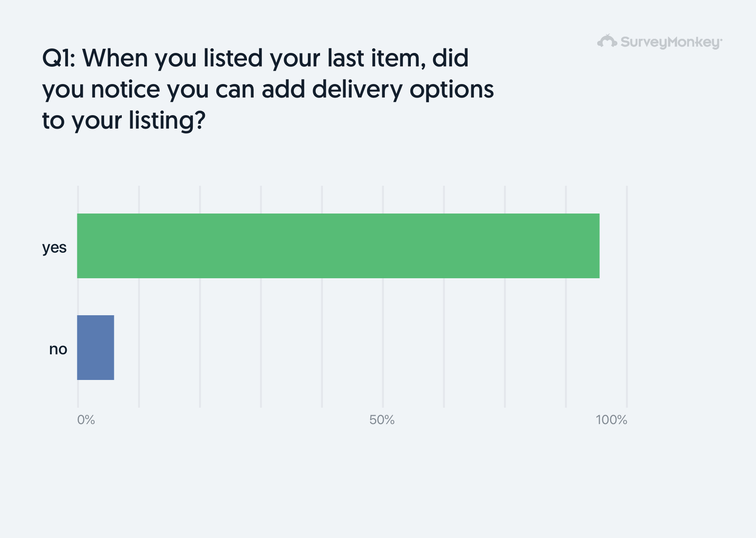
Task: Click the SurveyMonkey logo icon
Action: (x=607, y=41)
